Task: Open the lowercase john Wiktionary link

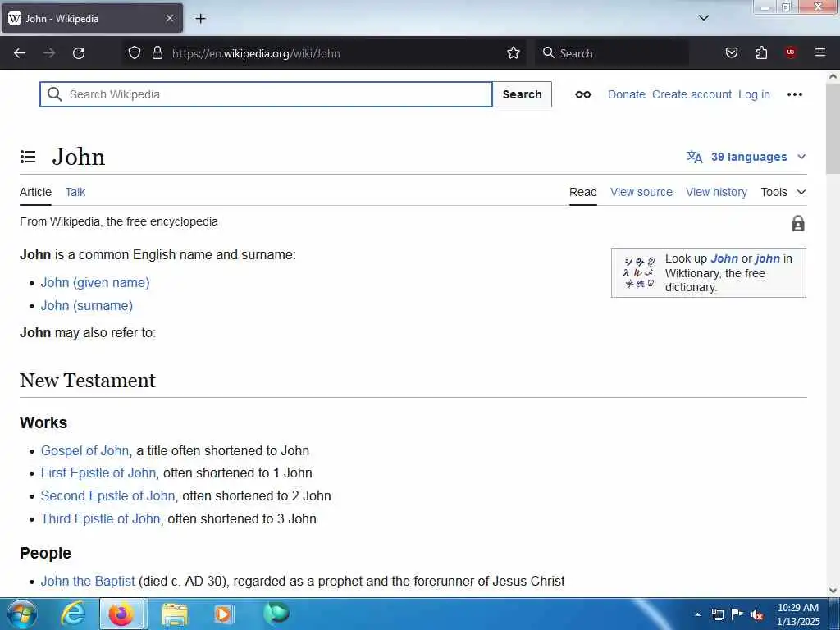Action: tap(768, 258)
